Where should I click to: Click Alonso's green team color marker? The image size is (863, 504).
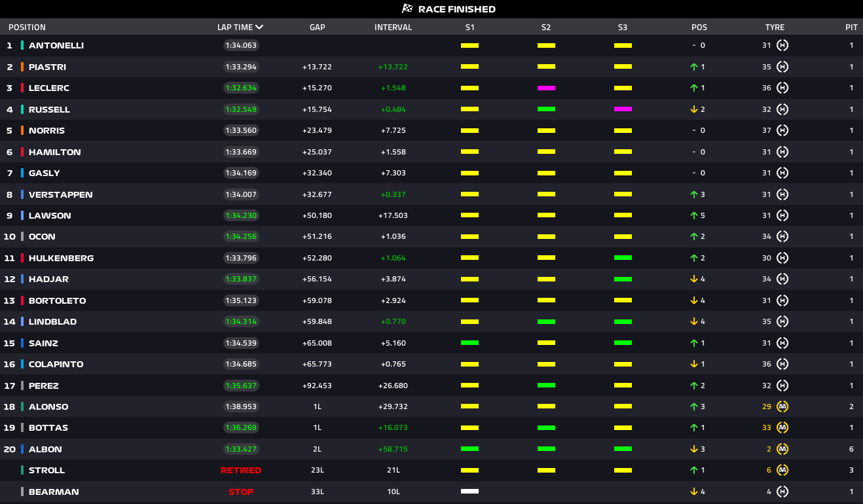pos(22,406)
